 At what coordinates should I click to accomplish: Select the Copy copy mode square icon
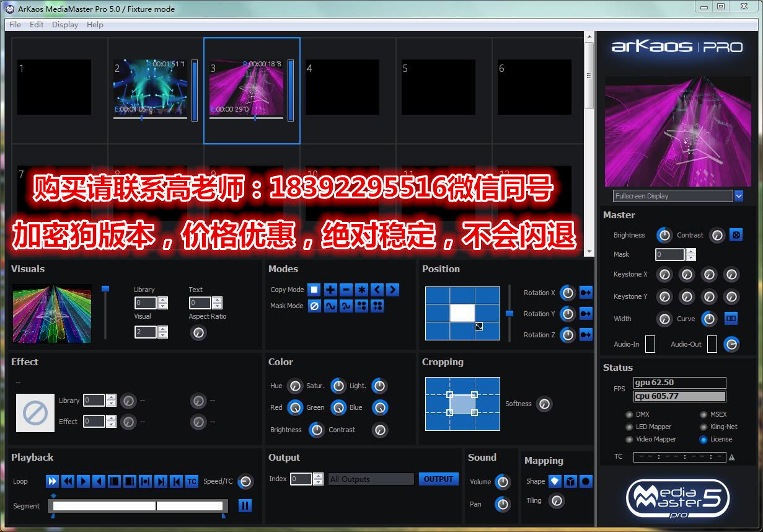click(314, 290)
